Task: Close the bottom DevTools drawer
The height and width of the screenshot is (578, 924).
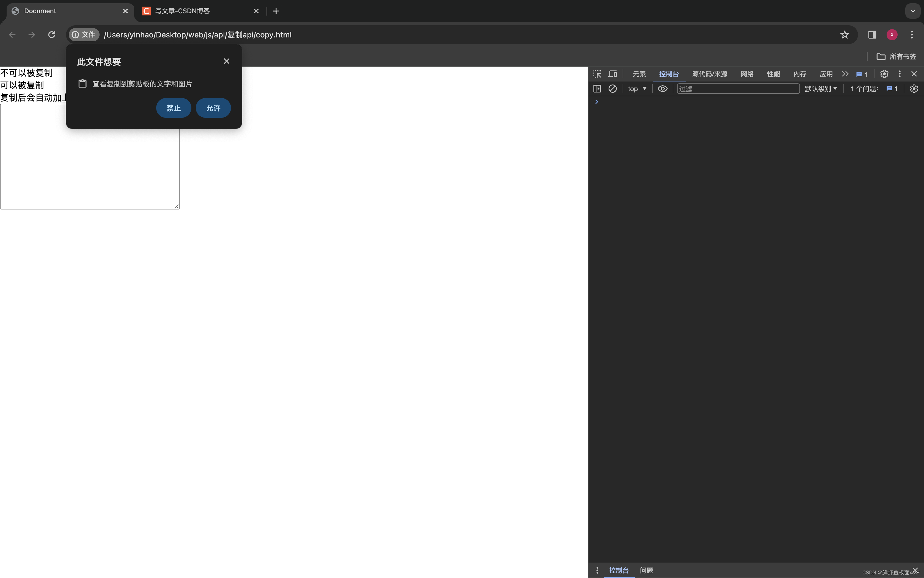Action: (915, 570)
